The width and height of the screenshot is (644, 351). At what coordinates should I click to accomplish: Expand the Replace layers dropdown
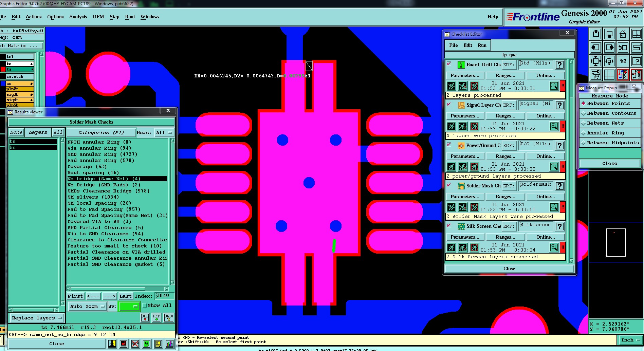point(36,318)
